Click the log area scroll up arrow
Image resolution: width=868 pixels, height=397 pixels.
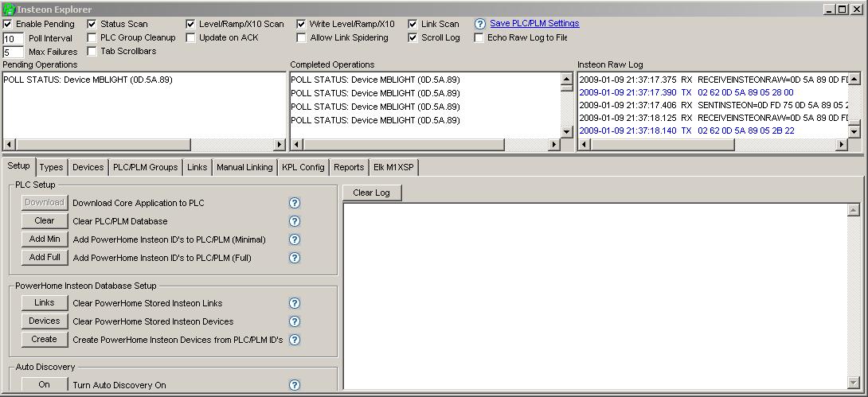853,209
